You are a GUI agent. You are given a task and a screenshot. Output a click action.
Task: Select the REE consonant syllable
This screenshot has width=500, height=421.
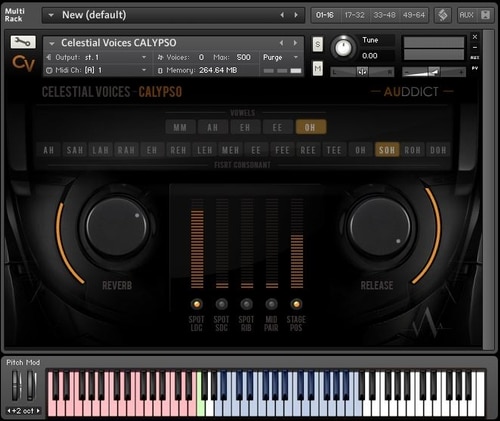click(308, 150)
